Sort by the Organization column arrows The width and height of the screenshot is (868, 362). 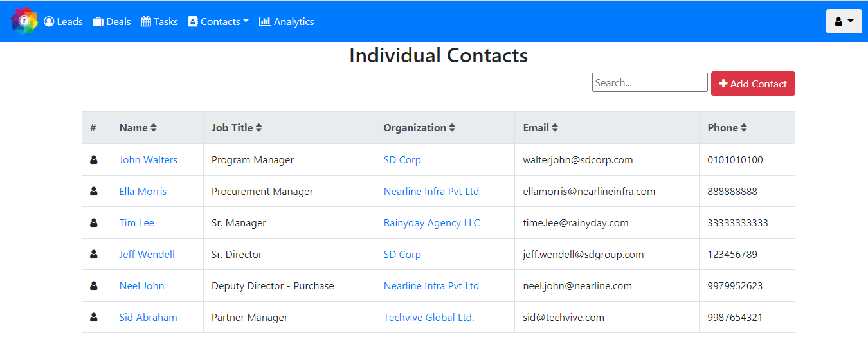click(452, 128)
